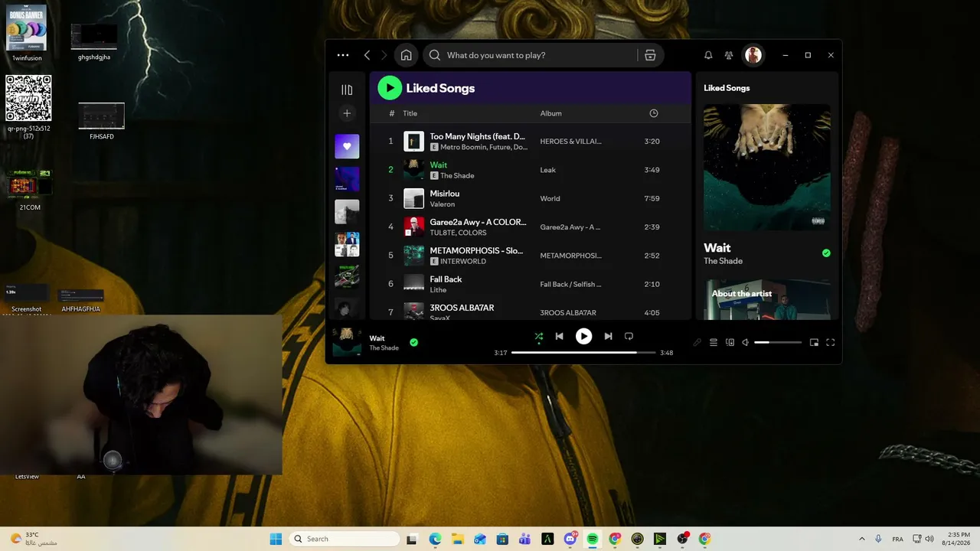The height and width of the screenshot is (551, 980).
Task: Open the notifications bell
Action: [x=708, y=55]
